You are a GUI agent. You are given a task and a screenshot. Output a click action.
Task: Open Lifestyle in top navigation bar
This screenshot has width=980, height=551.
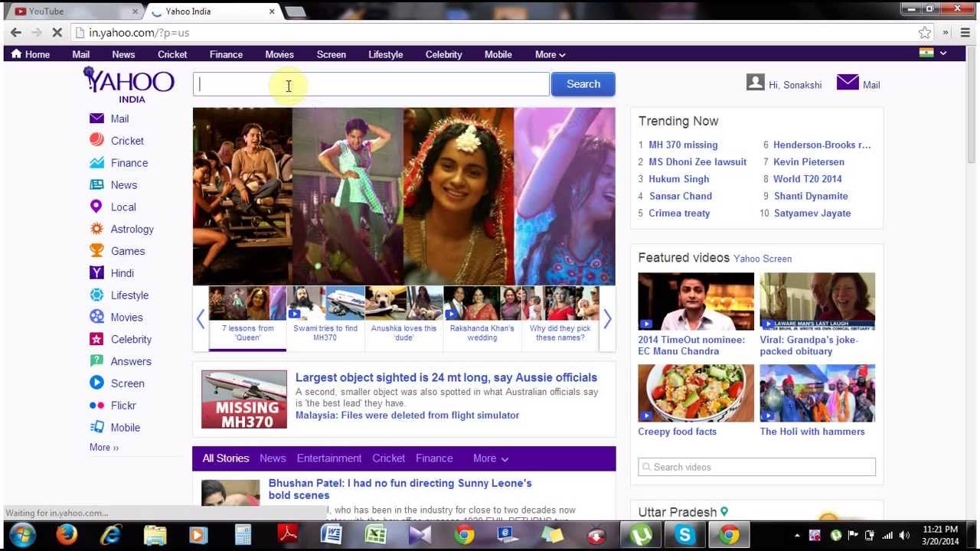coord(385,54)
